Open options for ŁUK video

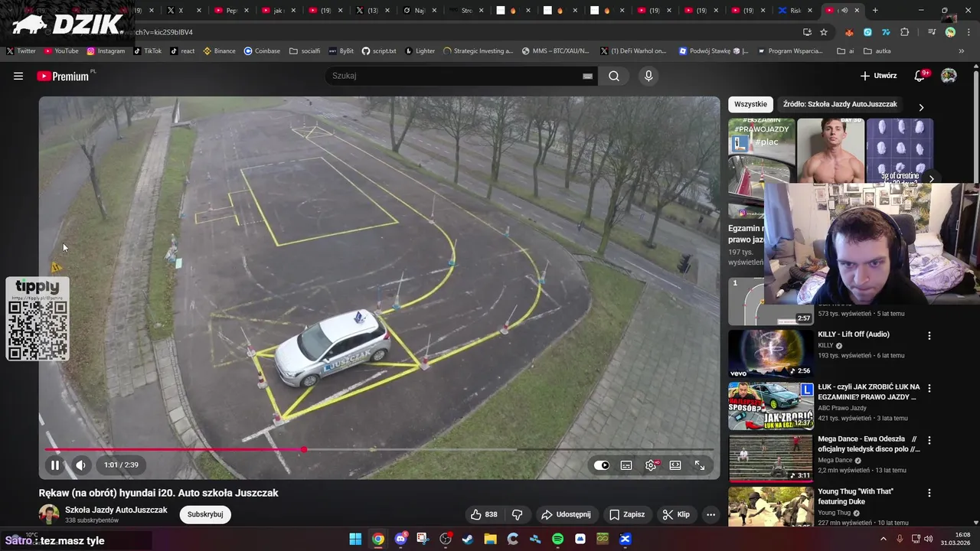click(929, 388)
